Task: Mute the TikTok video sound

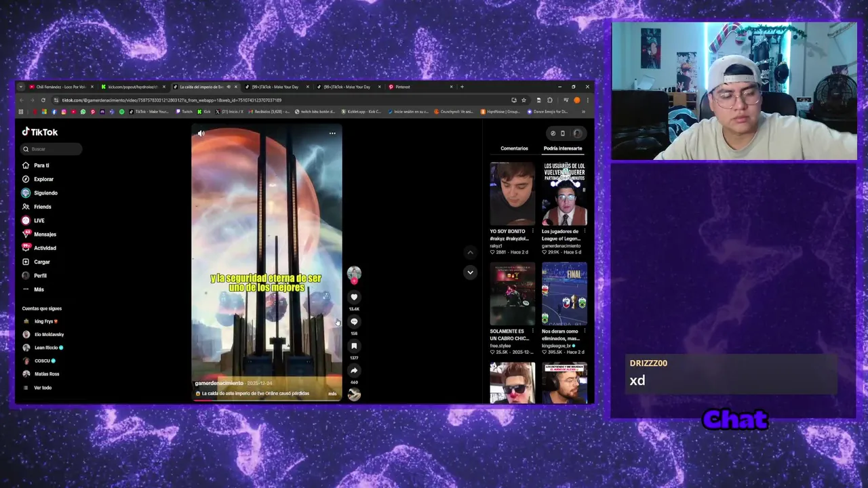Action: click(x=201, y=134)
